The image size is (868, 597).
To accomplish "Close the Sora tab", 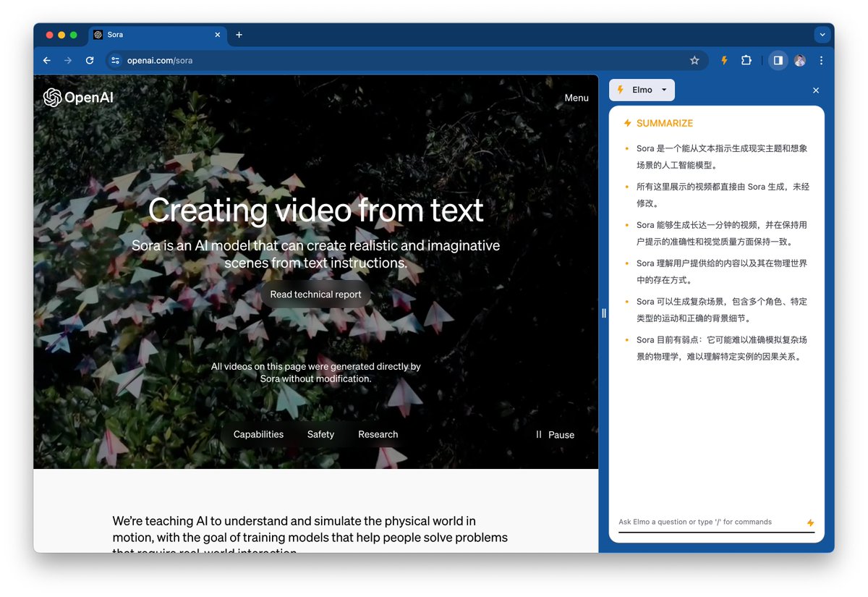I will click(x=218, y=35).
